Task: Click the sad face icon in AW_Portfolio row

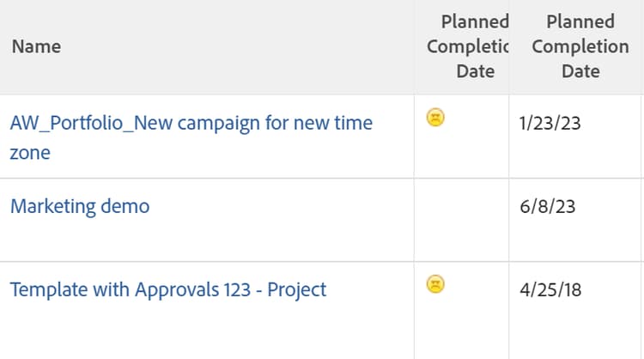Action: (435, 119)
